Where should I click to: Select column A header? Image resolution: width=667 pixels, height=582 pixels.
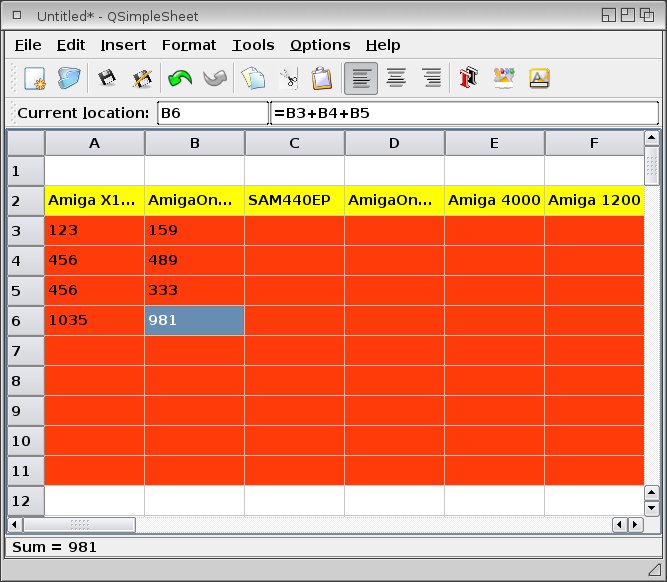click(94, 143)
